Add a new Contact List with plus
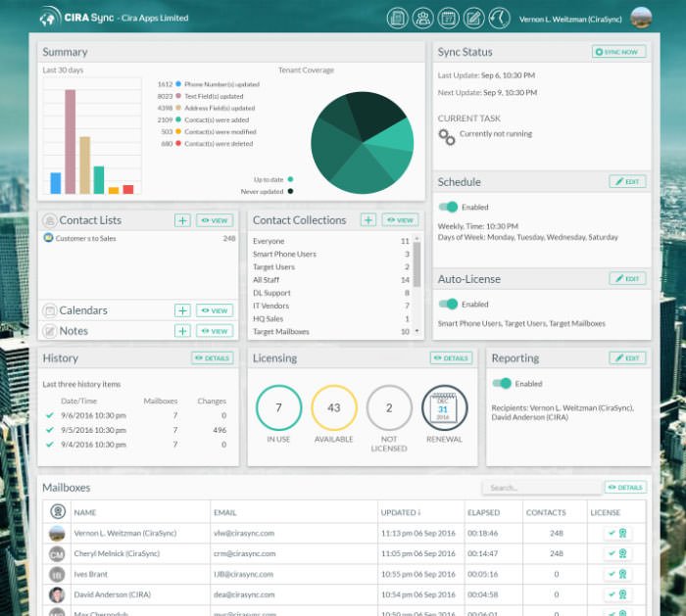Viewport: 686px width, 616px height. (x=182, y=220)
